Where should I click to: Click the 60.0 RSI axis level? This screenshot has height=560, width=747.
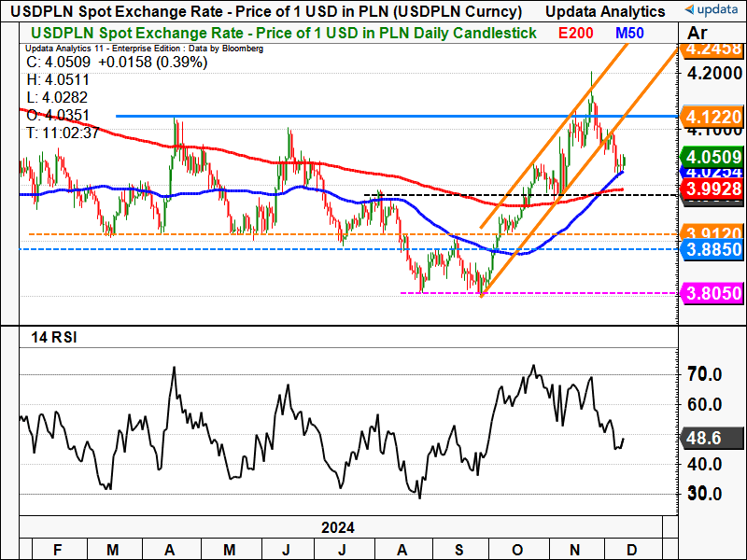pos(704,405)
